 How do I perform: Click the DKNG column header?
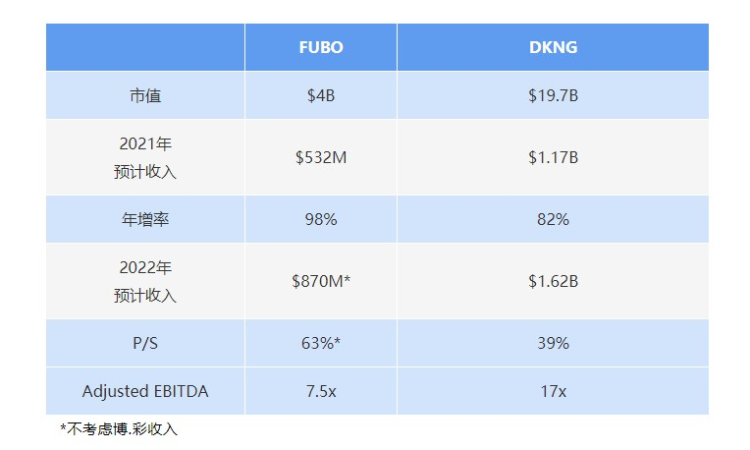[553, 47]
